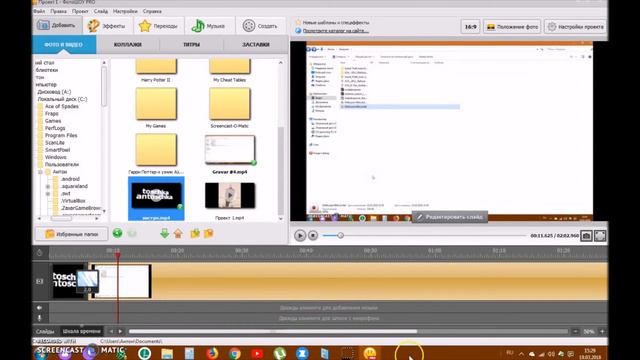Click the music track speaker icon
This screenshot has width=640, height=360.
tap(40, 308)
